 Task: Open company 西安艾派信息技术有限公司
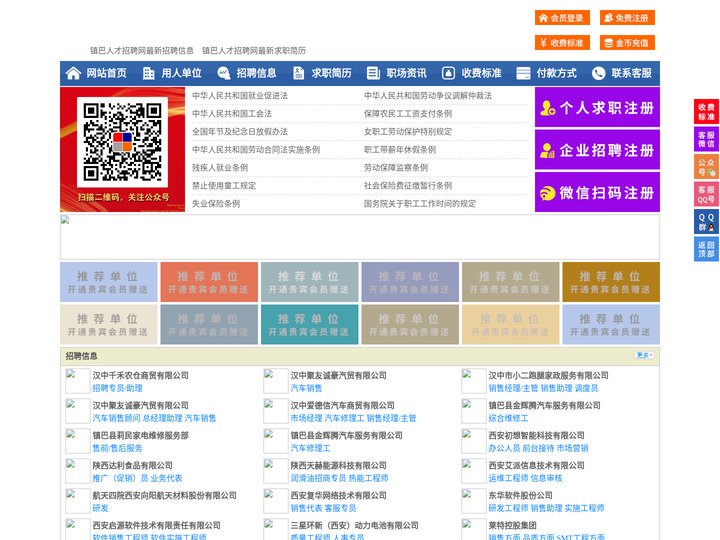(536, 465)
